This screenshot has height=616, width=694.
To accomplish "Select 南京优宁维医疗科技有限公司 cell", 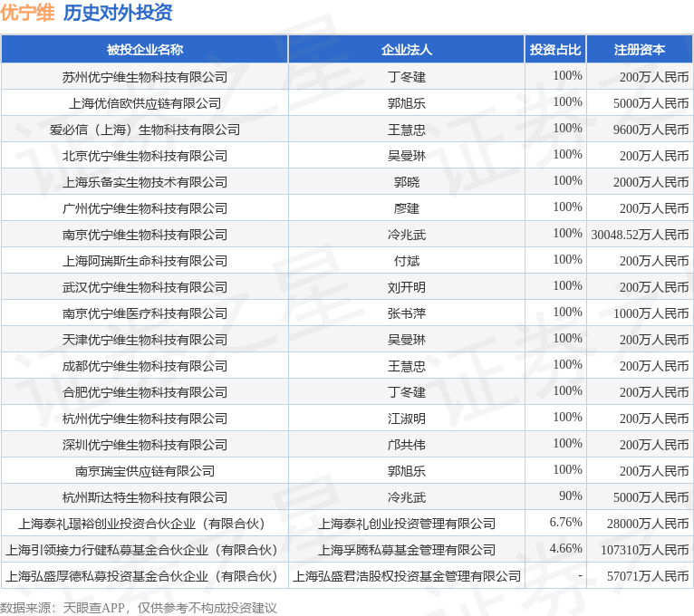I will (145, 313).
